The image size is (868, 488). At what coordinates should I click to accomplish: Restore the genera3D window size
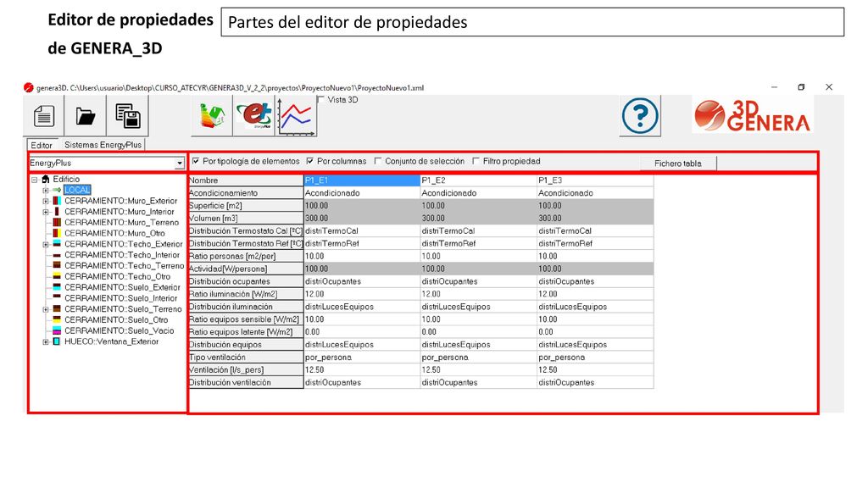[x=801, y=87]
